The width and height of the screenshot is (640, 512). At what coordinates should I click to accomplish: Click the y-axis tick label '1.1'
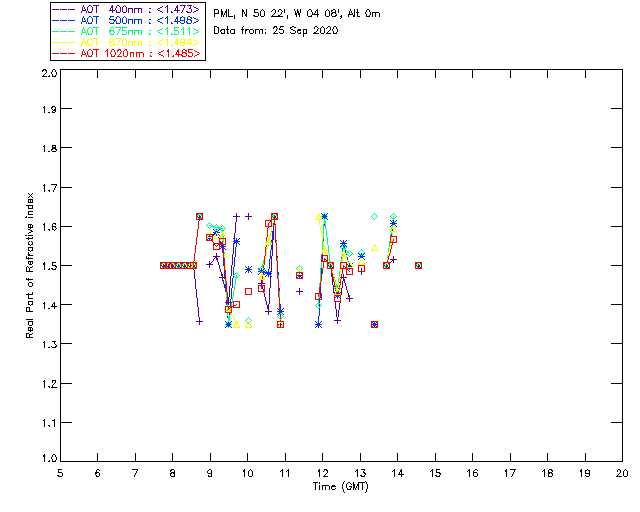click(49, 423)
